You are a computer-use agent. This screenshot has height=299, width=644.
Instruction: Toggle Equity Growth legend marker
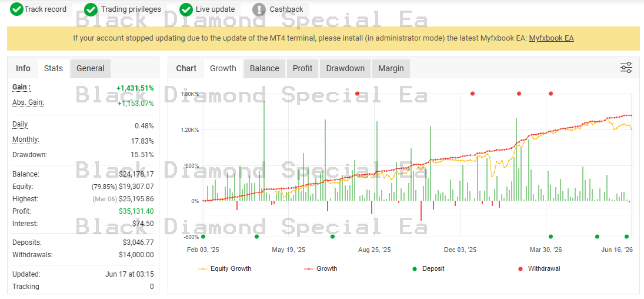[203, 269]
